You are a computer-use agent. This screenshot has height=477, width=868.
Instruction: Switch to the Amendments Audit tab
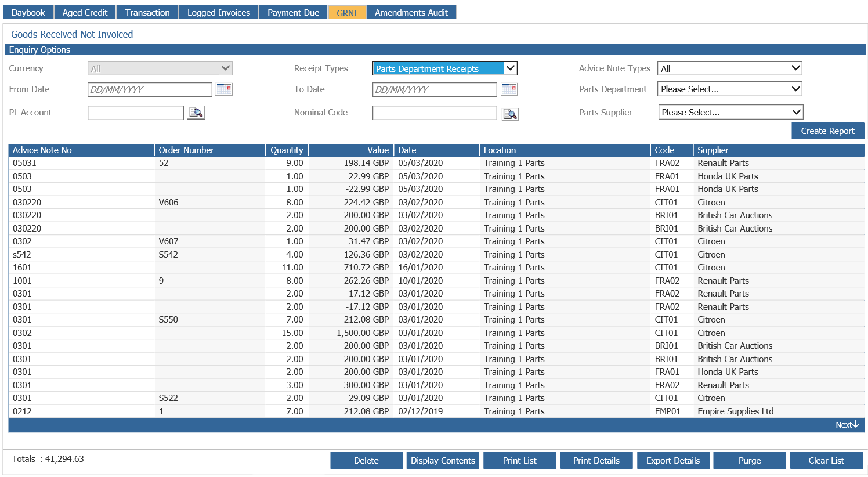[411, 13]
